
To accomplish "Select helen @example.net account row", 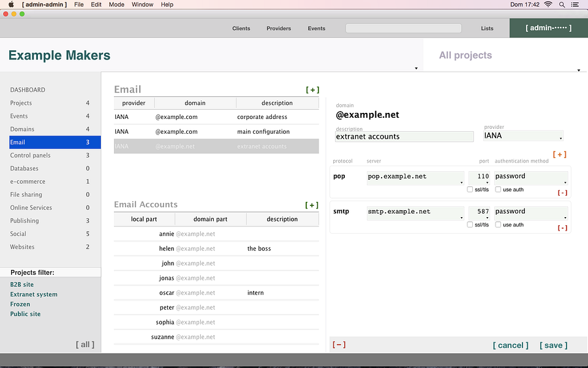I will tap(216, 248).
